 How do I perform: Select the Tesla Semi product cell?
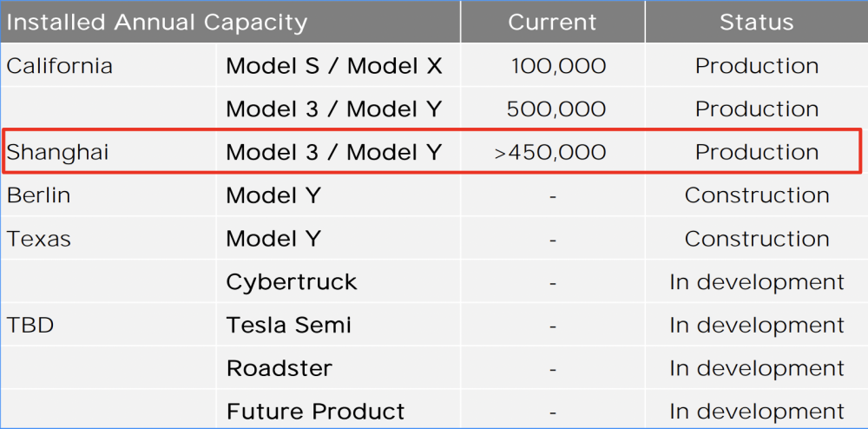(289, 326)
